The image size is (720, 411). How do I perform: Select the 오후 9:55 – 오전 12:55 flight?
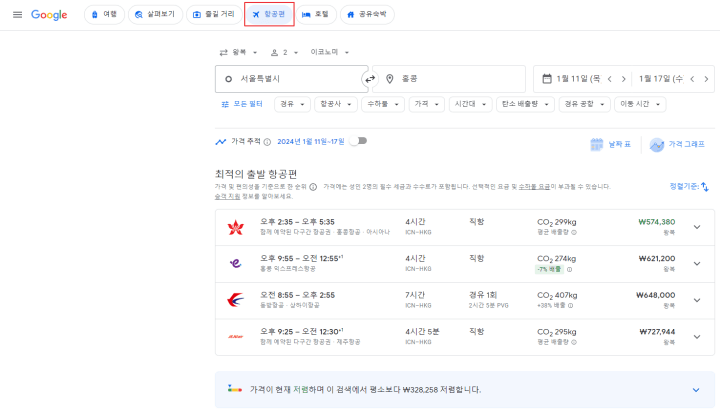pyautogui.click(x=465, y=264)
